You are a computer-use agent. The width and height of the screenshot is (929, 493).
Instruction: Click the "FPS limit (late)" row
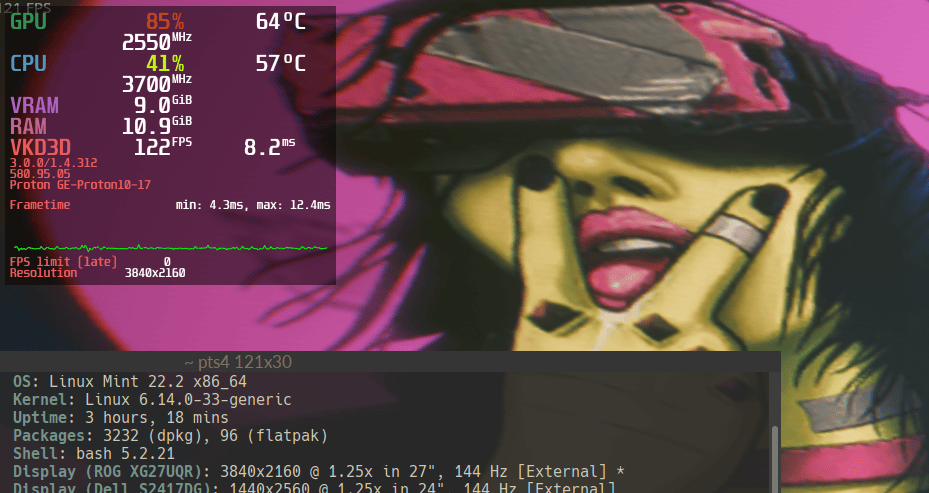(x=91, y=261)
